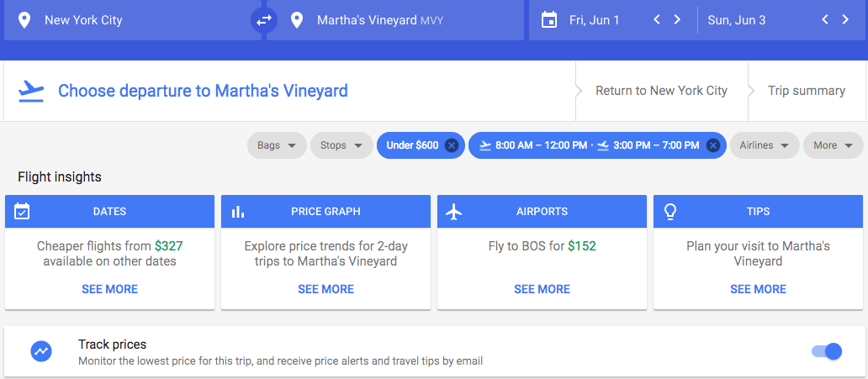Click See More under Fly to BOS

click(x=542, y=289)
